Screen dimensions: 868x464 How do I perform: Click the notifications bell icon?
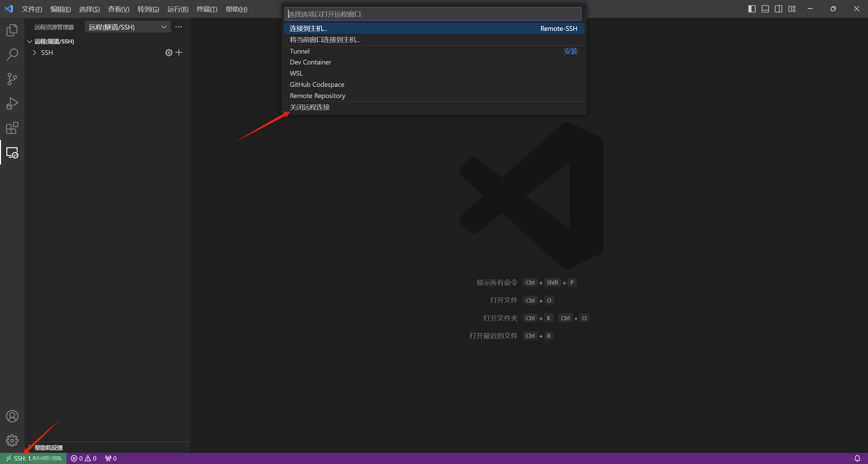pyautogui.click(x=857, y=458)
